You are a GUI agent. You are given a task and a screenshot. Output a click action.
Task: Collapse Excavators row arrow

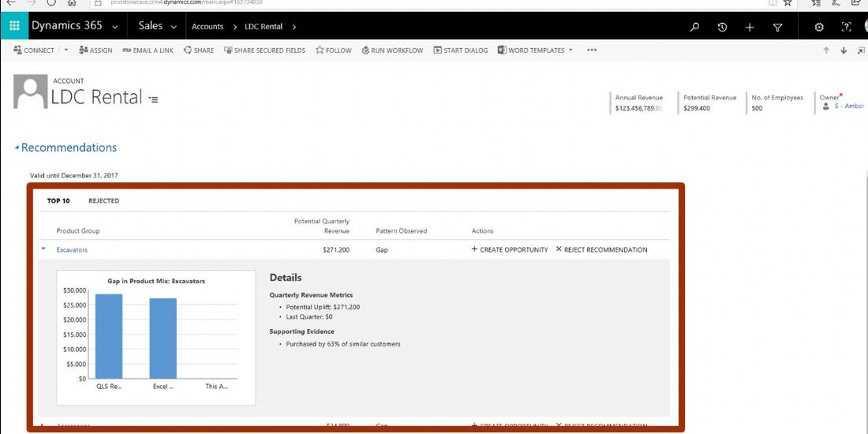tap(43, 249)
